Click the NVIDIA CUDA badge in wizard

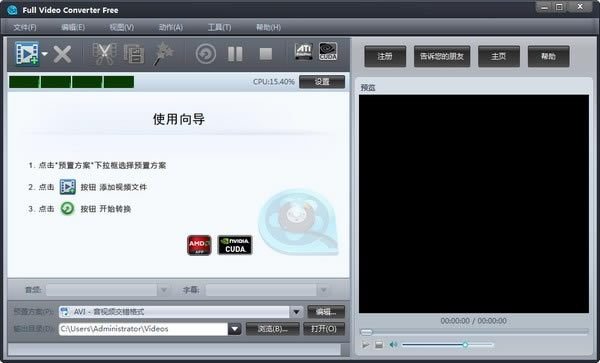(235, 245)
